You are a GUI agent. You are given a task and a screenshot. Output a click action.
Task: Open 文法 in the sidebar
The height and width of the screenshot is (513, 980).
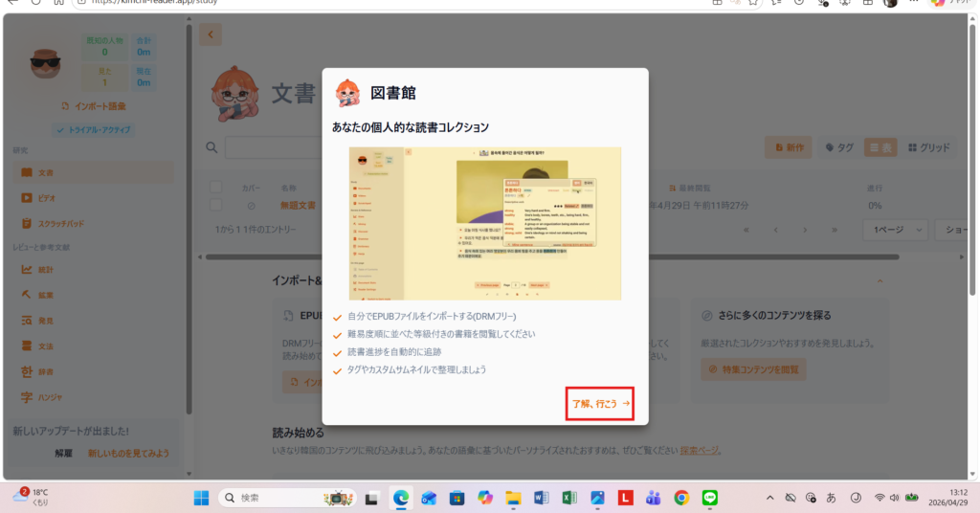point(93,346)
